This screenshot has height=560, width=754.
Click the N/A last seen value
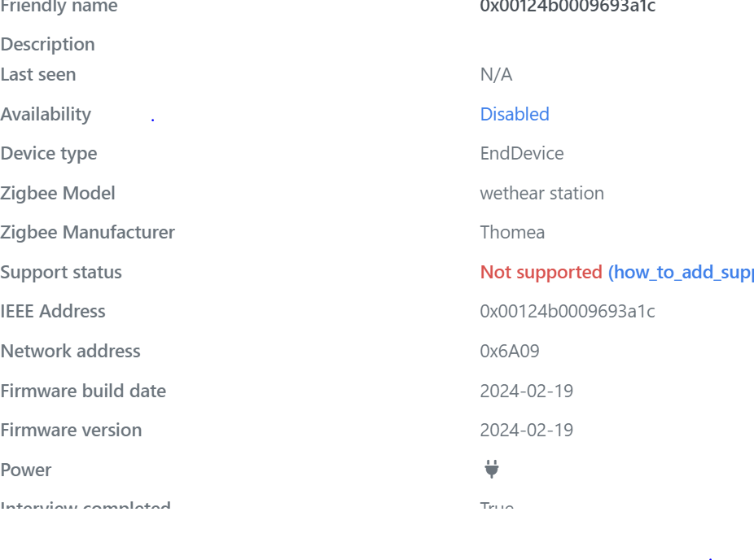496,75
